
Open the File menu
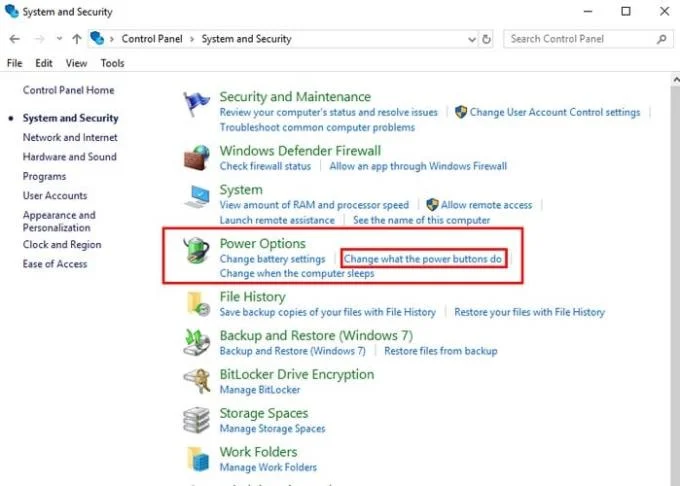(x=14, y=63)
